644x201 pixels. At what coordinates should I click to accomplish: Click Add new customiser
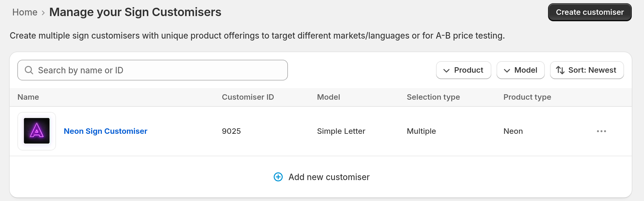pyautogui.click(x=321, y=177)
